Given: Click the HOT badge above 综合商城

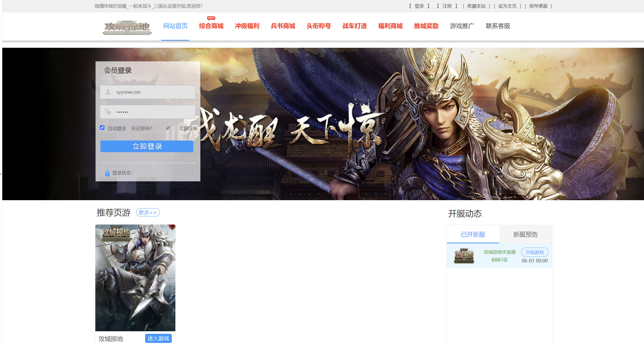Looking at the screenshot, I should pyautogui.click(x=211, y=18).
